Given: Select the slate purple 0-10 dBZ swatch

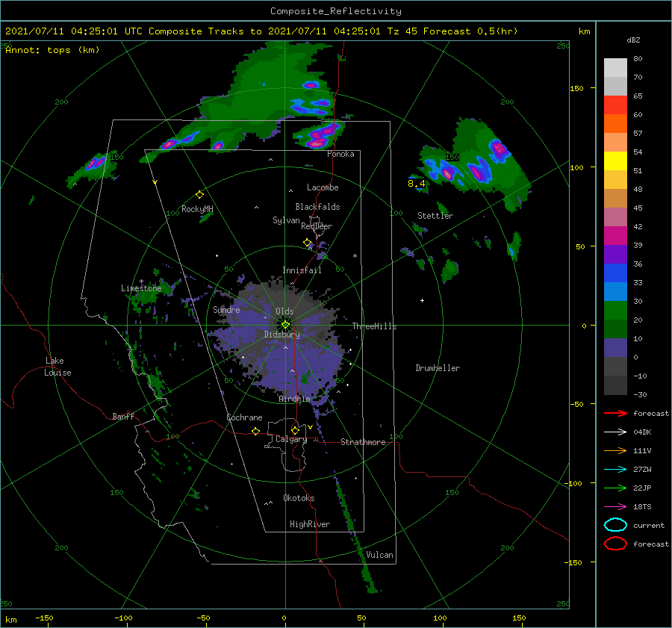Looking at the screenshot, I should click(x=615, y=347).
